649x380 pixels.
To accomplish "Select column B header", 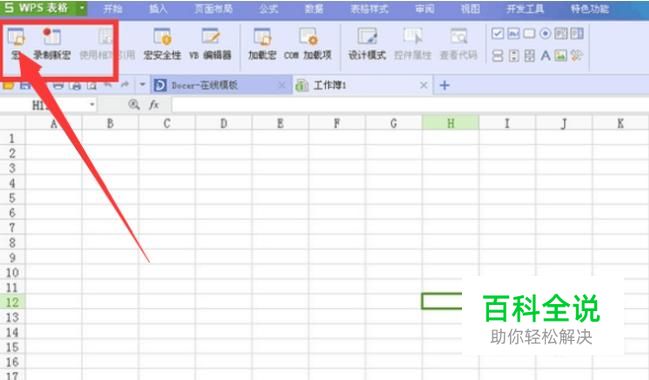I will pyautogui.click(x=110, y=123).
